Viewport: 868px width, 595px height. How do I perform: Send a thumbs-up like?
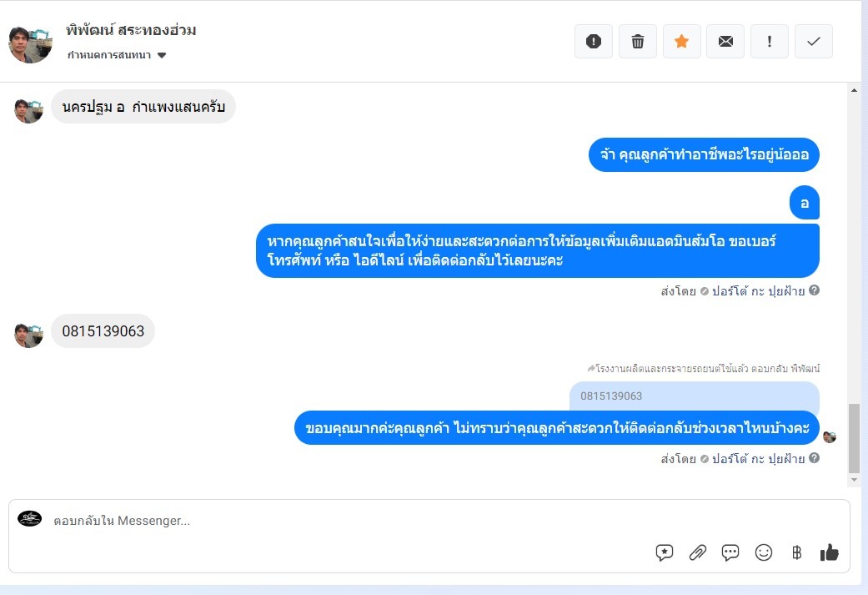[829, 552]
